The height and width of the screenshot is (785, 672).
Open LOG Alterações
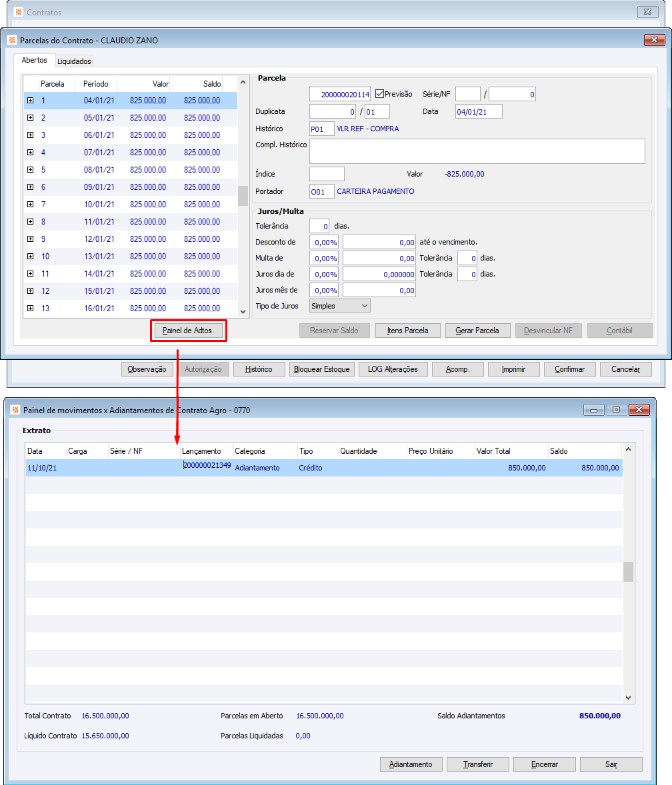coord(393,369)
